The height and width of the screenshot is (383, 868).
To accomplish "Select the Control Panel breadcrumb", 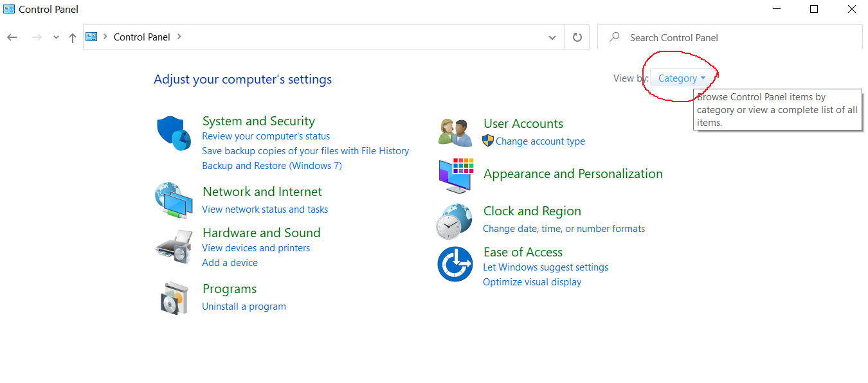I will click(x=142, y=37).
